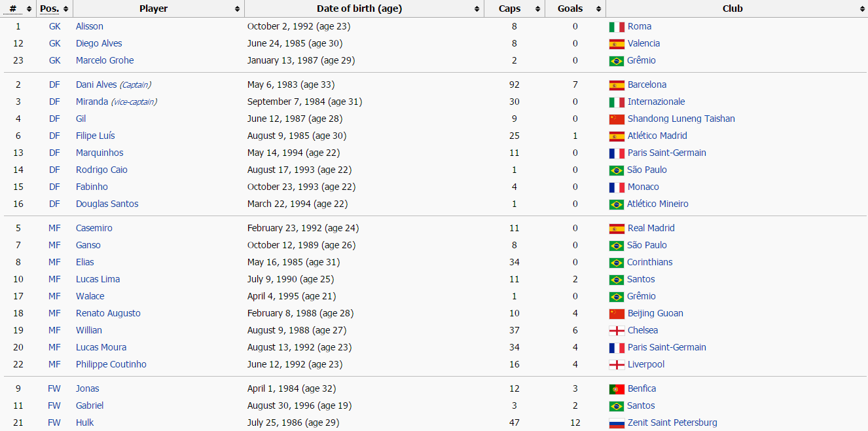Sort the table by Player column arrows

[x=237, y=9]
